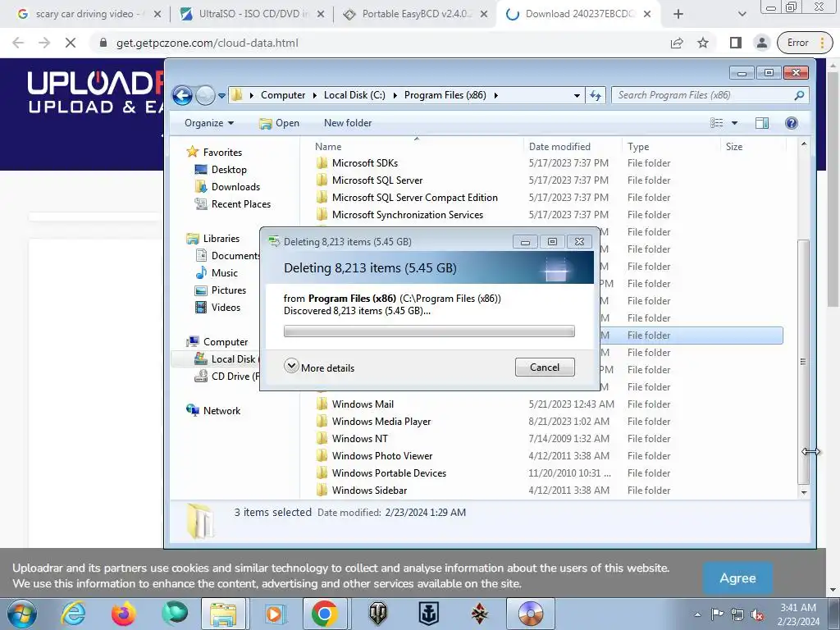
Task: Select Local Disk (C:) in breadcrumb
Action: coord(354,95)
